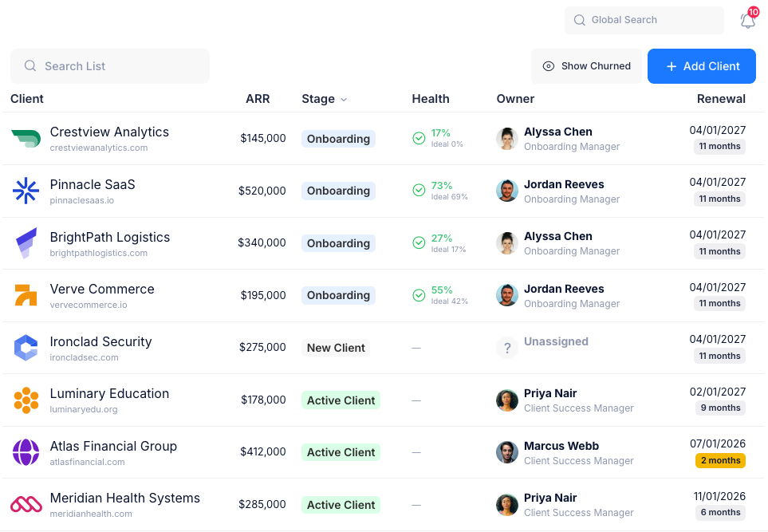The width and height of the screenshot is (768, 532).
Task: Click the Add Client button
Action: (703, 66)
